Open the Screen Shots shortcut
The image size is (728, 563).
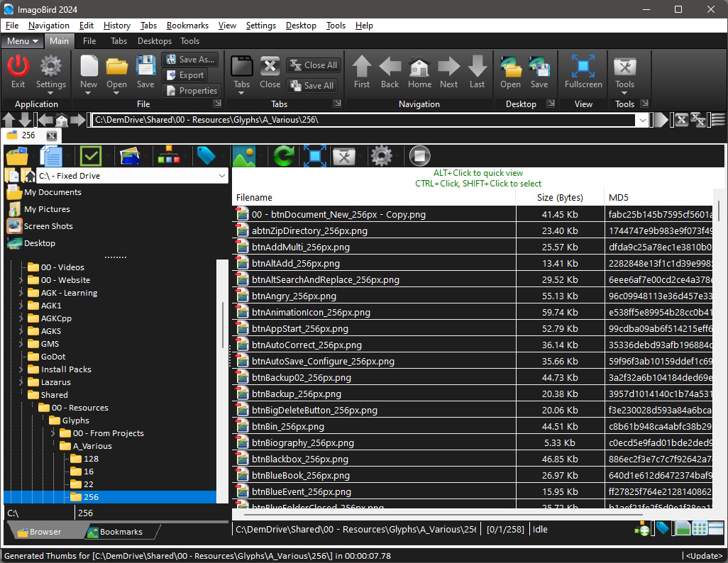pyautogui.click(x=48, y=226)
